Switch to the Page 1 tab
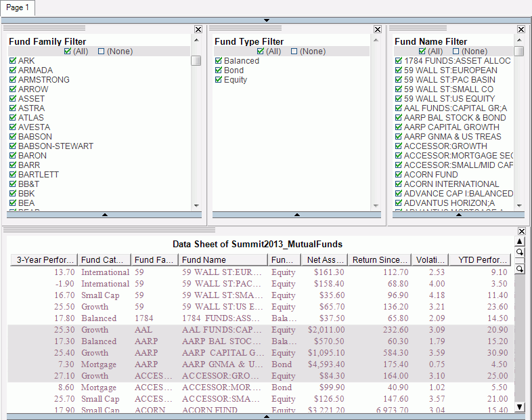Screen dimensions: 532x420 click(18, 8)
